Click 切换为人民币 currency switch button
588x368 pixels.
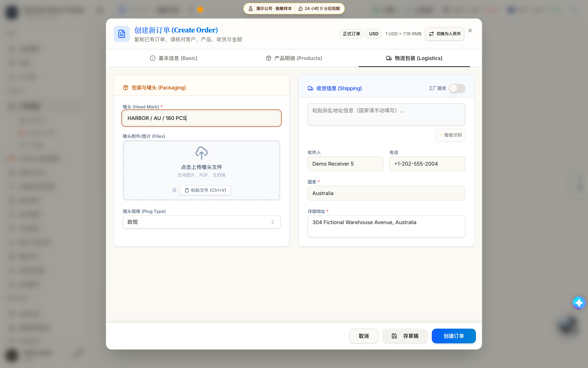(444, 34)
